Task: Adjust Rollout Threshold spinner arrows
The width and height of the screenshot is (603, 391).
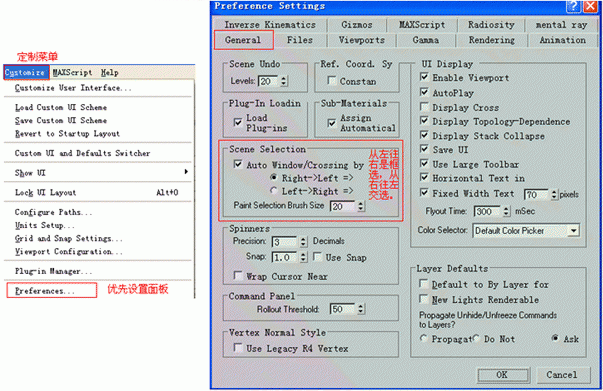Action: pos(360,309)
